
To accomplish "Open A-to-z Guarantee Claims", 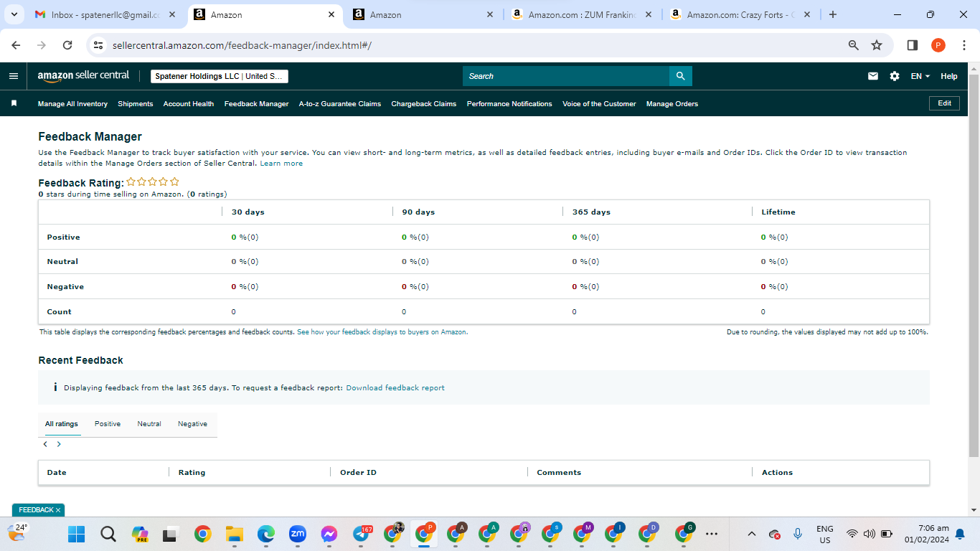I will [x=340, y=104].
